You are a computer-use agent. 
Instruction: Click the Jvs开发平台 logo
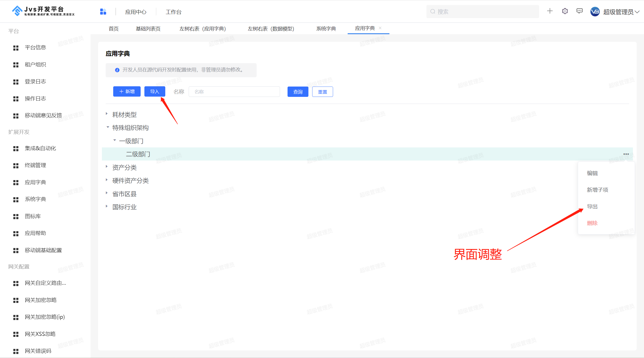(x=43, y=11)
